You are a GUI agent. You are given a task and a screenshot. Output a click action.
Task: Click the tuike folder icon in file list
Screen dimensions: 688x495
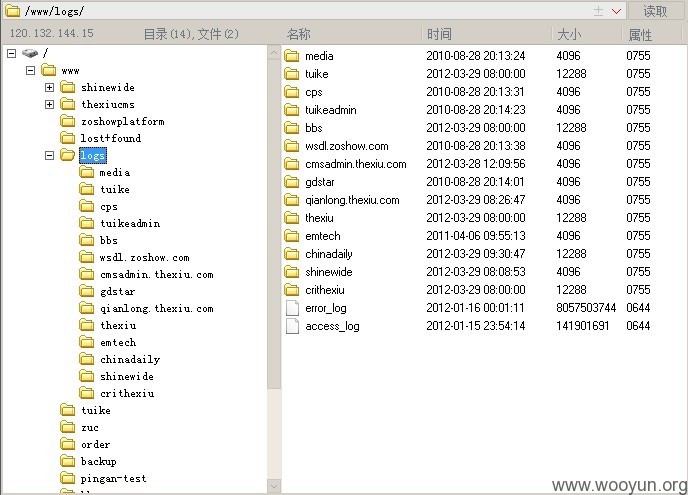(x=291, y=74)
